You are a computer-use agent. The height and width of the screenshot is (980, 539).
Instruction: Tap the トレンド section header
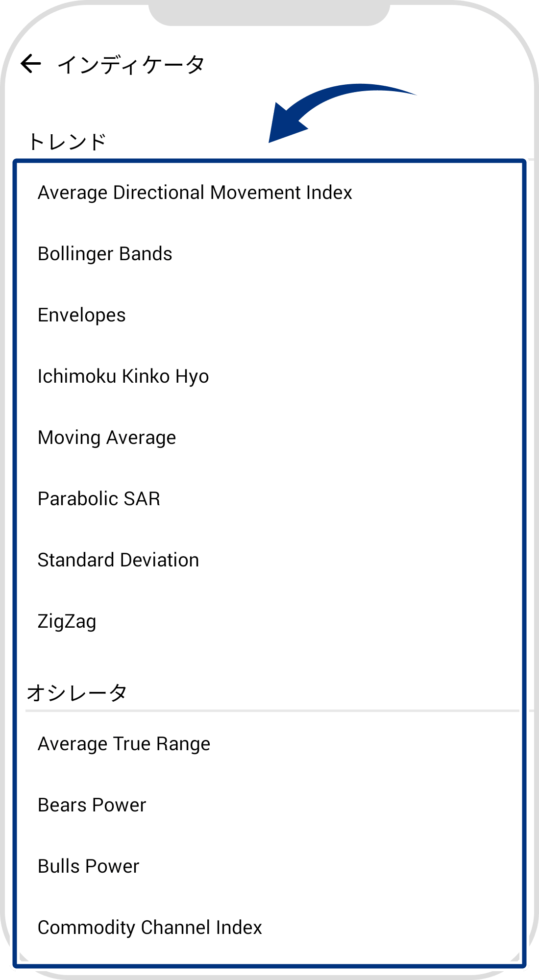[67, 142]
